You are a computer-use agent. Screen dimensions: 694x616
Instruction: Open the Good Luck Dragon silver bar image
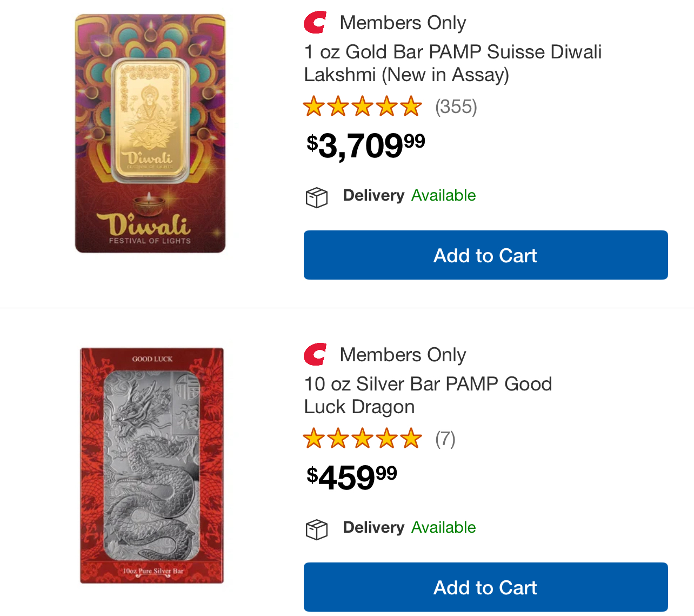point(152,466)
